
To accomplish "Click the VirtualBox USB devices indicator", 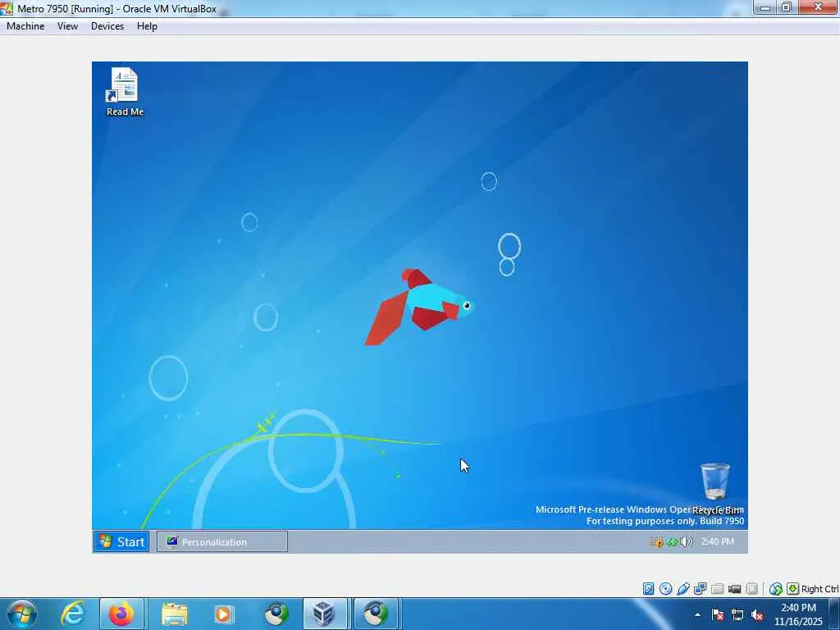I will tap(683, 589).
